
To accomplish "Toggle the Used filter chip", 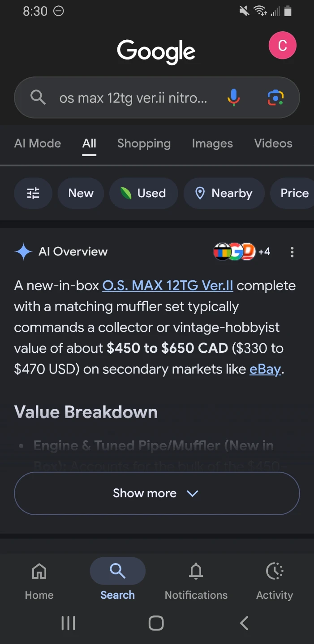I will [x=143, y=193].
